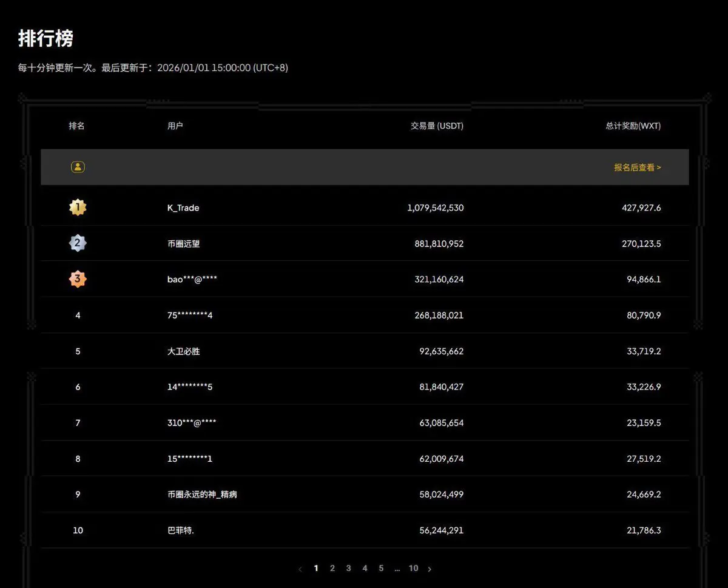728x588 pixels.
Task: Open 报名后查看 link
Action: [x=638, y=167]
